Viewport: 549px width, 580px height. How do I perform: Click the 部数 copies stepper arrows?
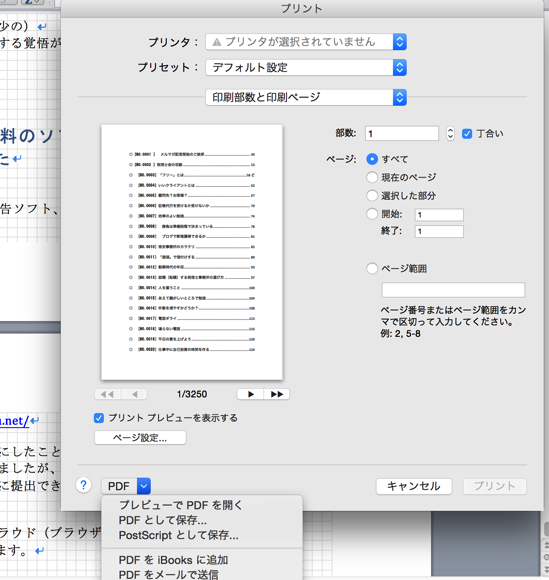click(450, 134)
